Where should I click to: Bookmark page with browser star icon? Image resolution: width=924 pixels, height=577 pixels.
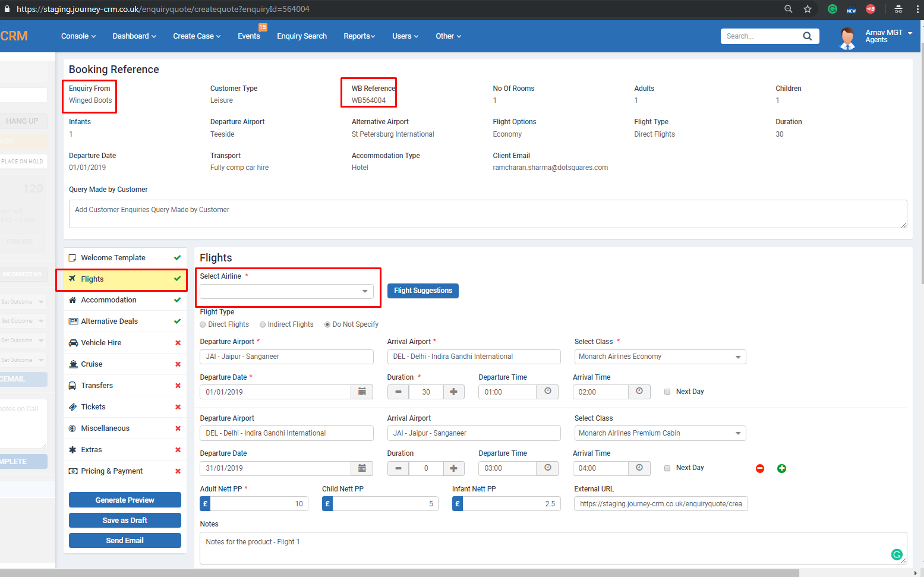807,9
